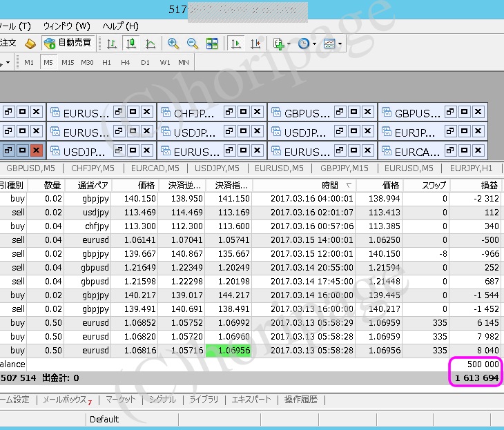This screenshot has height=430, width=504.
Task: Open the indicators list dropdown arrow
Action: [x=289, y=43]
